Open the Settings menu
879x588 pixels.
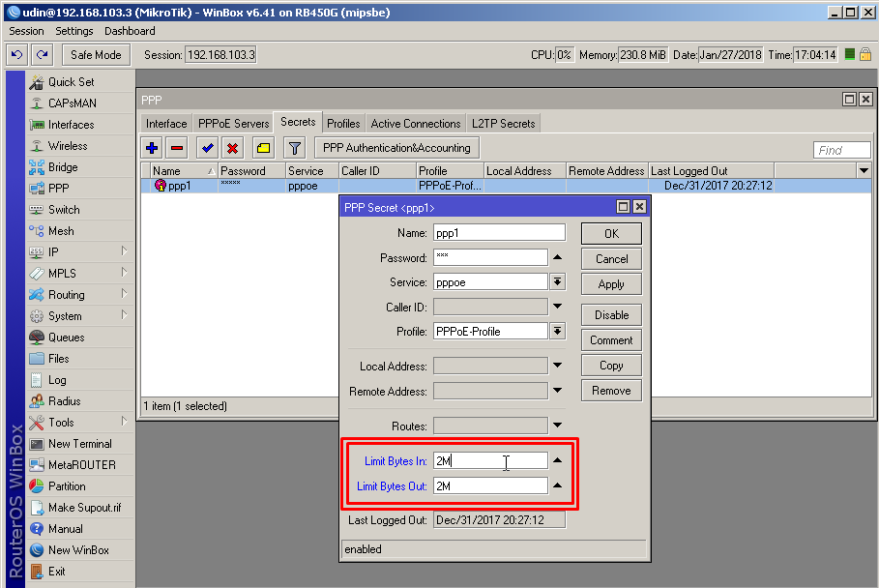74,31
